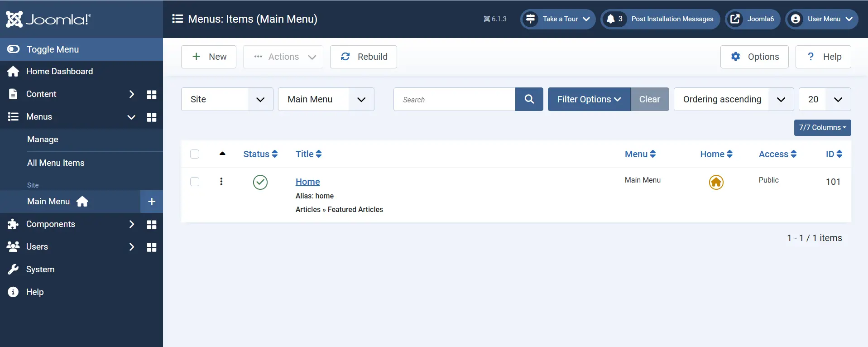
Task: Select Main Menu in sidebar
Action: (x=70, y=202)
